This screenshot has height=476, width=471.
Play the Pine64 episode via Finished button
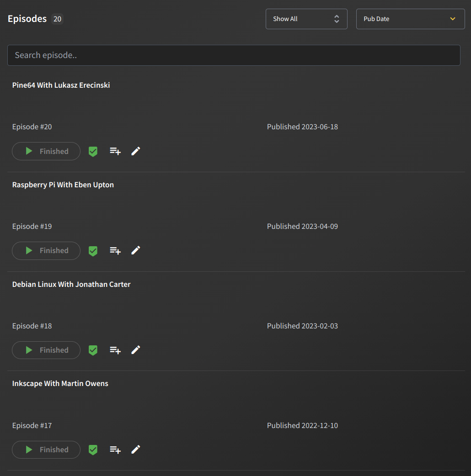[x=46, y=151]
